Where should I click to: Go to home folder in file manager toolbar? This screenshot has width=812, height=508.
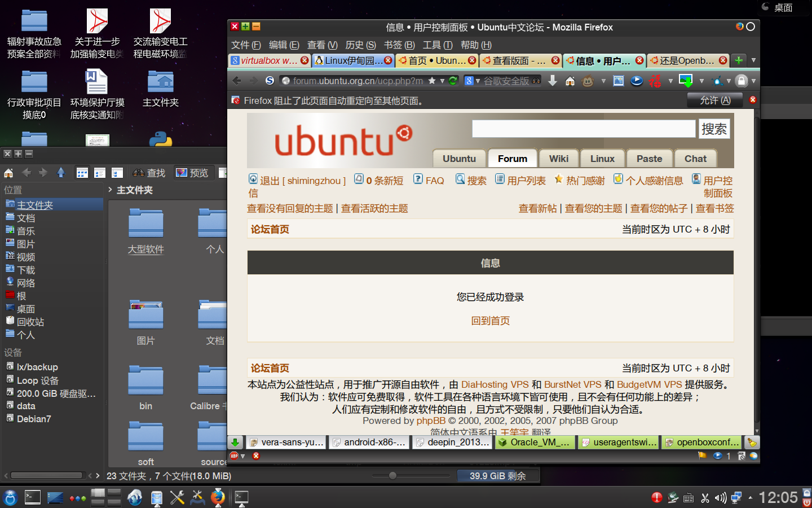8,173
